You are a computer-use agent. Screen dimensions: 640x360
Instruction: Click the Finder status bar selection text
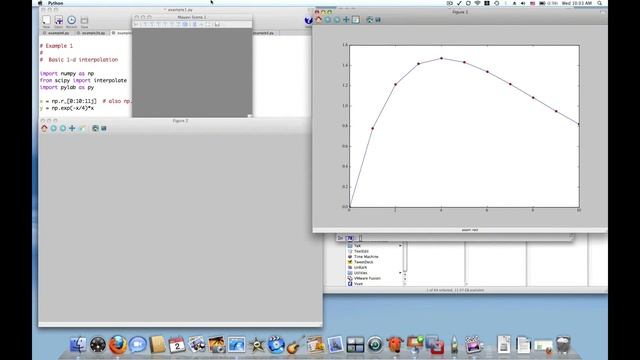[455, 290]
